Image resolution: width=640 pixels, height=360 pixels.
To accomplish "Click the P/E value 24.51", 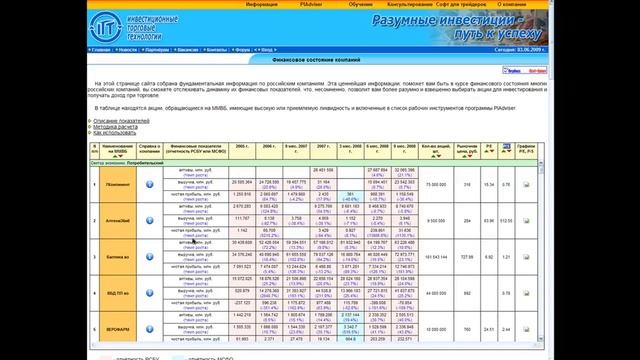I will click(489, 329).
